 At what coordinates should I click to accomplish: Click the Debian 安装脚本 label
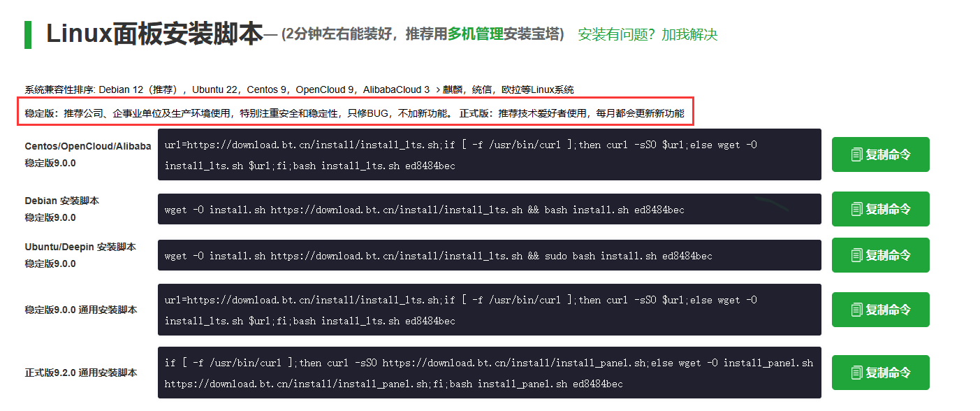pyautogui.click(x=62, y=201)
